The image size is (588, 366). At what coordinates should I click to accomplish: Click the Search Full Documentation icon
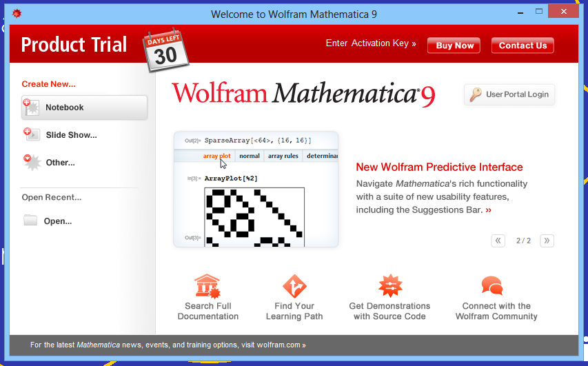(x=207, y=286)
